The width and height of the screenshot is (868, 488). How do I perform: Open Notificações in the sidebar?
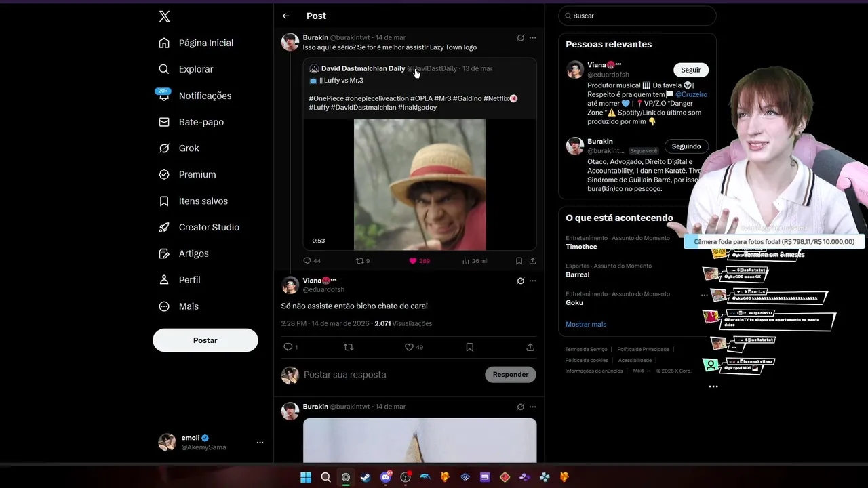pos(195,96)
